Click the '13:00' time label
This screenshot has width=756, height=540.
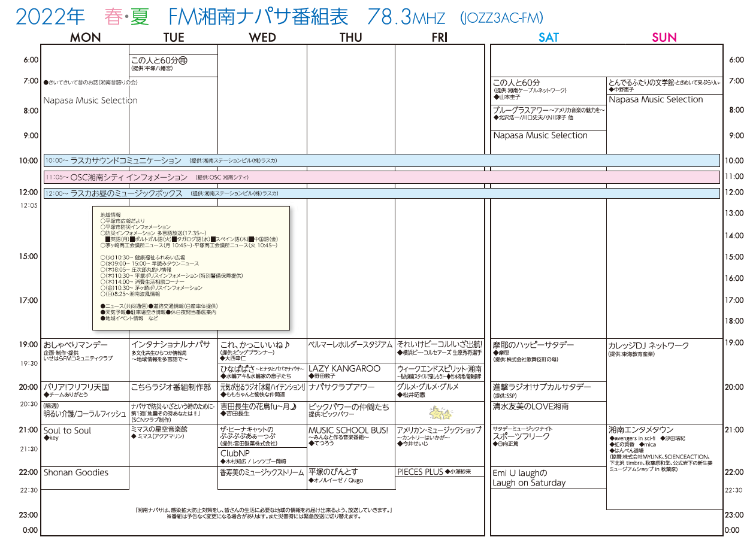(734, 213)
